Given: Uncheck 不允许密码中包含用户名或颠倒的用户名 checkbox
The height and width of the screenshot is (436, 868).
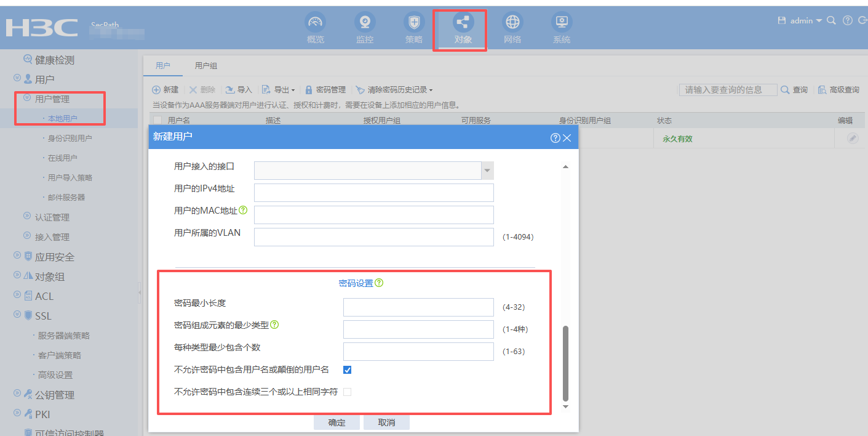Looking at the screenshot, I should 347,370.
